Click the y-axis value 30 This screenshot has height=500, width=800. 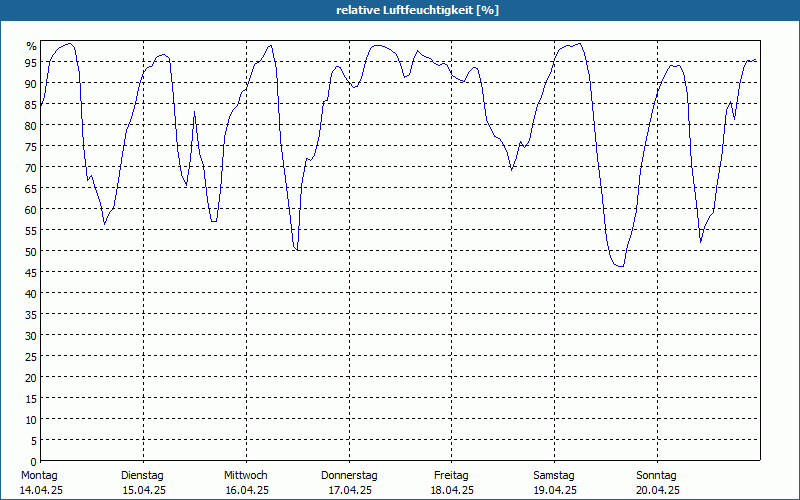tap(31, 336)
